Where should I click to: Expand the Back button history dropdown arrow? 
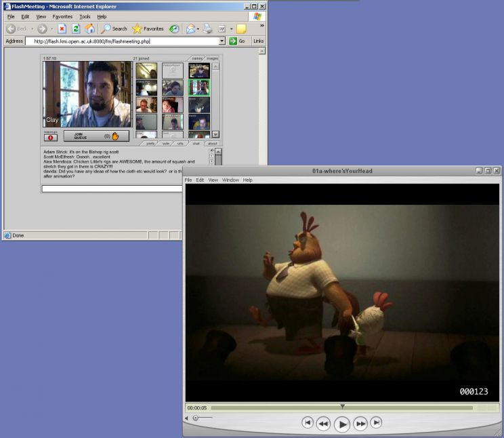click(32, 29)
